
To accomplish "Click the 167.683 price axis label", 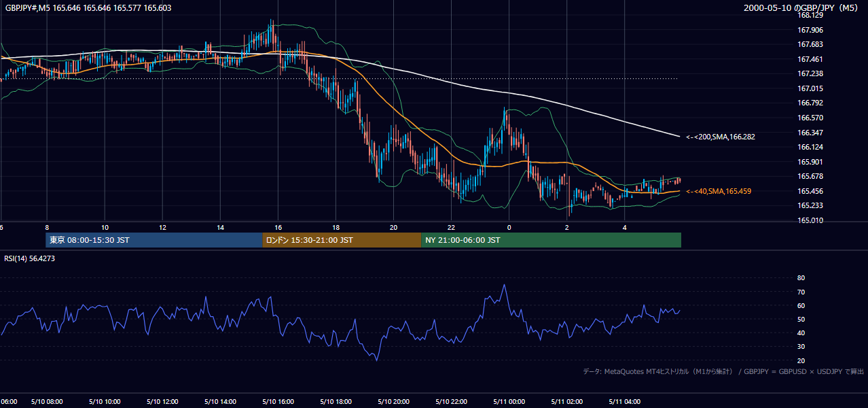I will coord(810,44).
